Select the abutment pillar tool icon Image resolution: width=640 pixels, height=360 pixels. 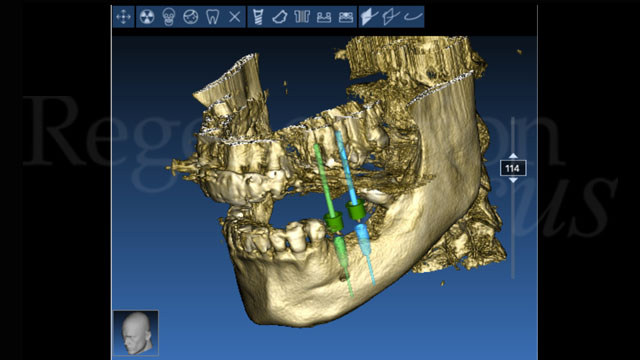(x=302, y=17)
